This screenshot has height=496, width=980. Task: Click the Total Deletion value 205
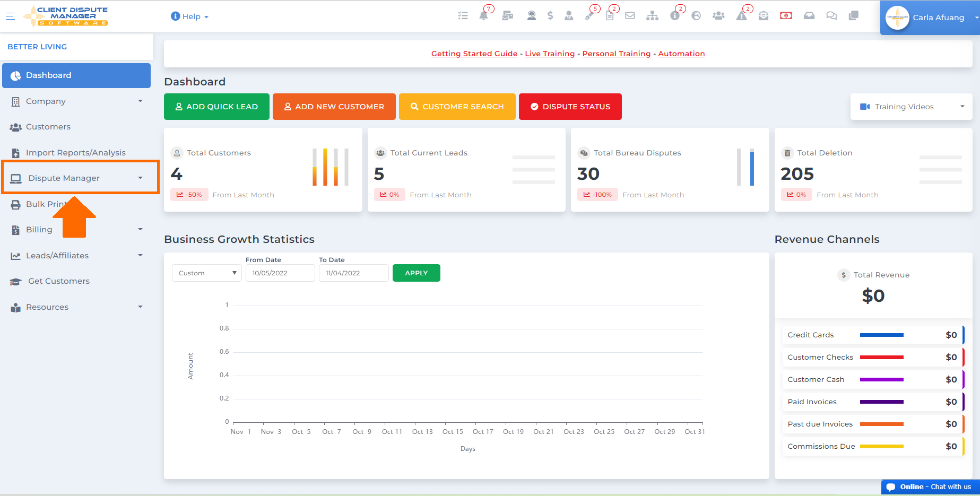click(x=797, y=174)
